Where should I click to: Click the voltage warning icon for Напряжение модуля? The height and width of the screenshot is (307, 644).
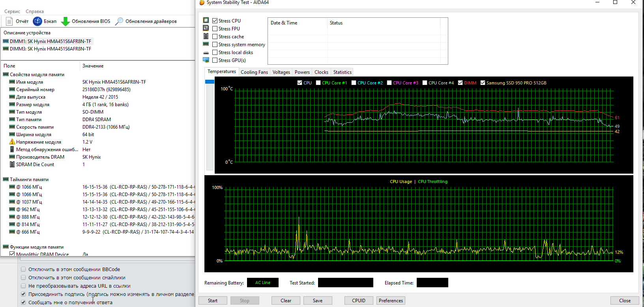12,142
